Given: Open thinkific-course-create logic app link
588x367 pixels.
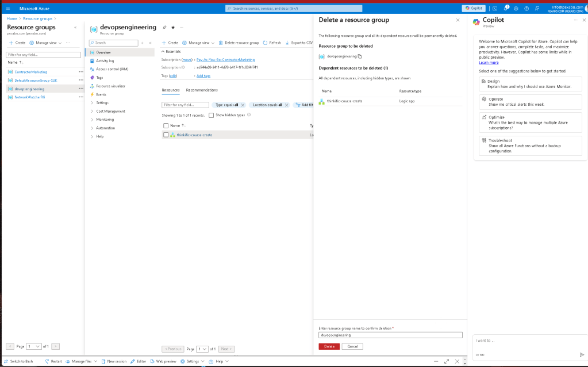Looking at the screenshot, I should [194, 135].
